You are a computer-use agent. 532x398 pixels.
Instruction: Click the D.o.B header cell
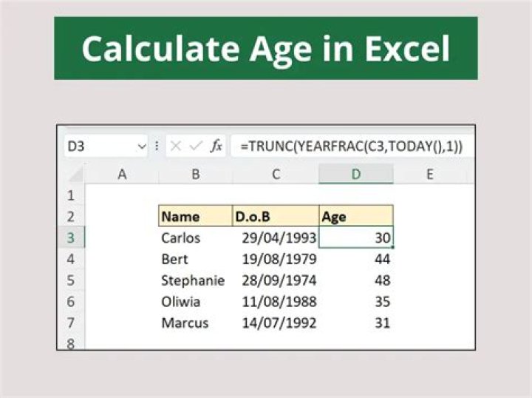click(276, 216)
